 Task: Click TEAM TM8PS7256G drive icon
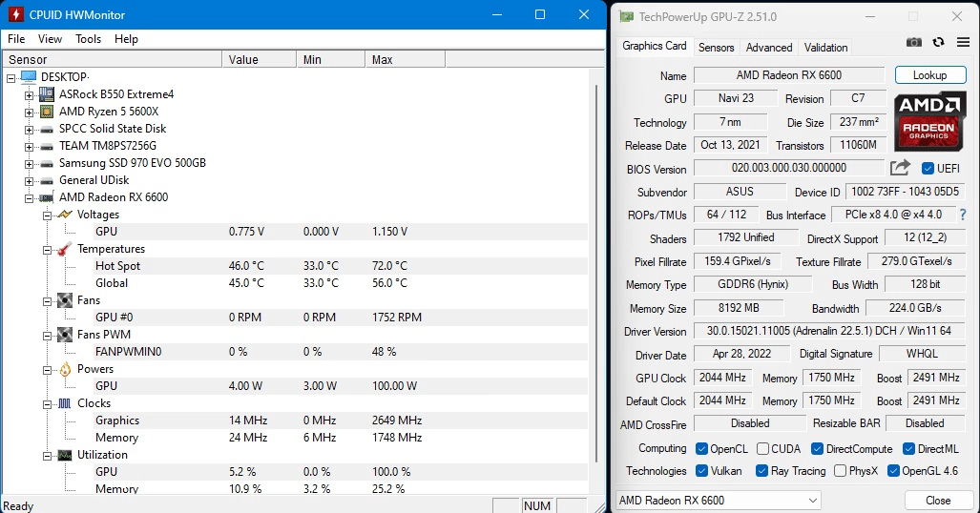(46, 146)
